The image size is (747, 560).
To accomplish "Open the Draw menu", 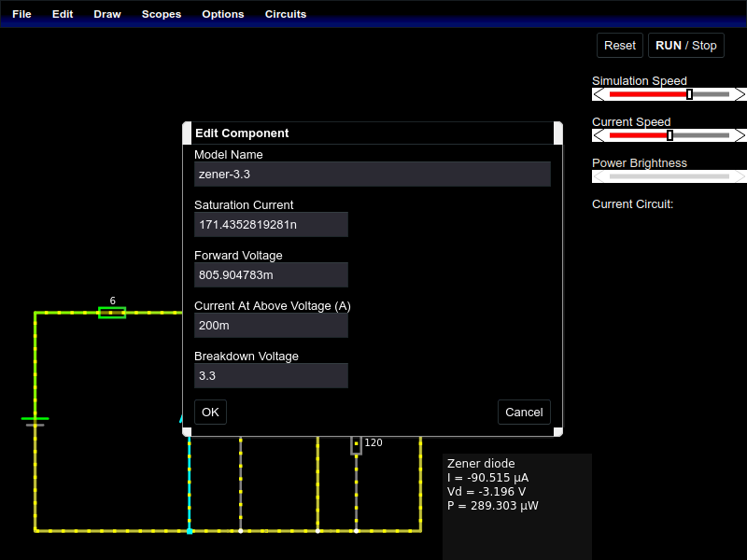I will pyautogui.click(x=107, y=14).
